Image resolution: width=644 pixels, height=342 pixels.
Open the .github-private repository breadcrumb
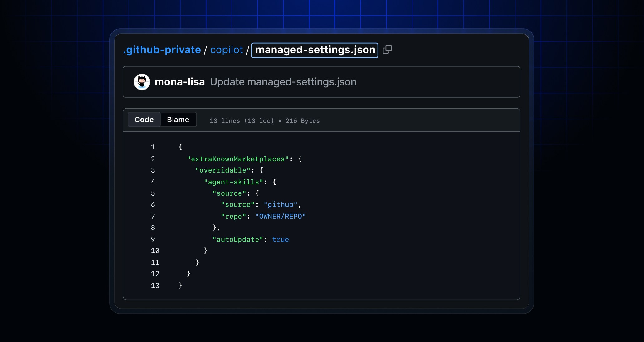pos(162,50)
